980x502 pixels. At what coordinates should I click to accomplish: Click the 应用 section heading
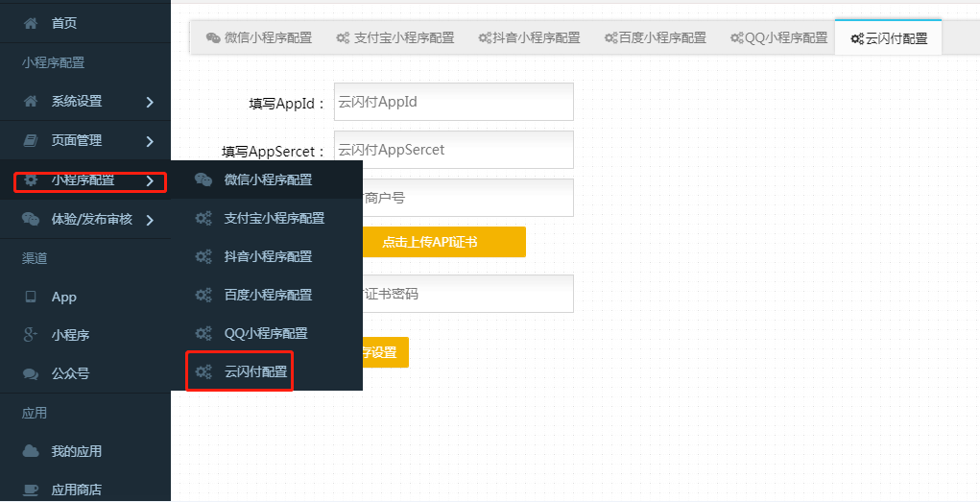point(35,414)
